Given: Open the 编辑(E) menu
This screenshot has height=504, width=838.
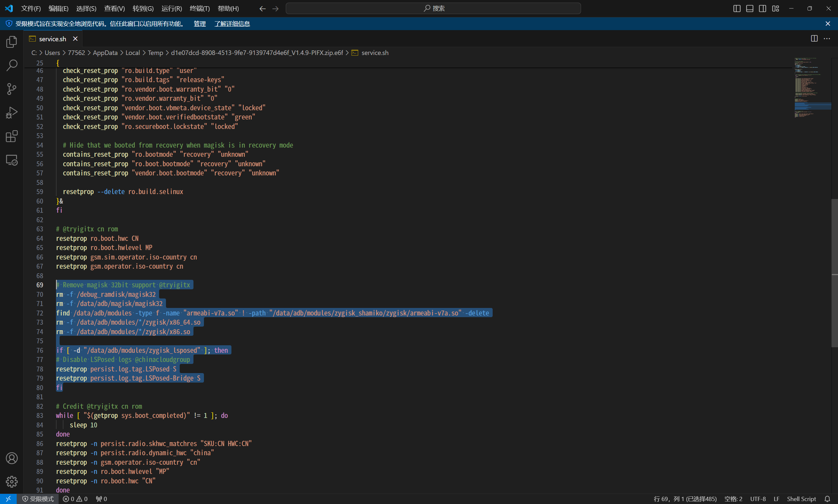Looking at the screenshot, I should 58,9.
